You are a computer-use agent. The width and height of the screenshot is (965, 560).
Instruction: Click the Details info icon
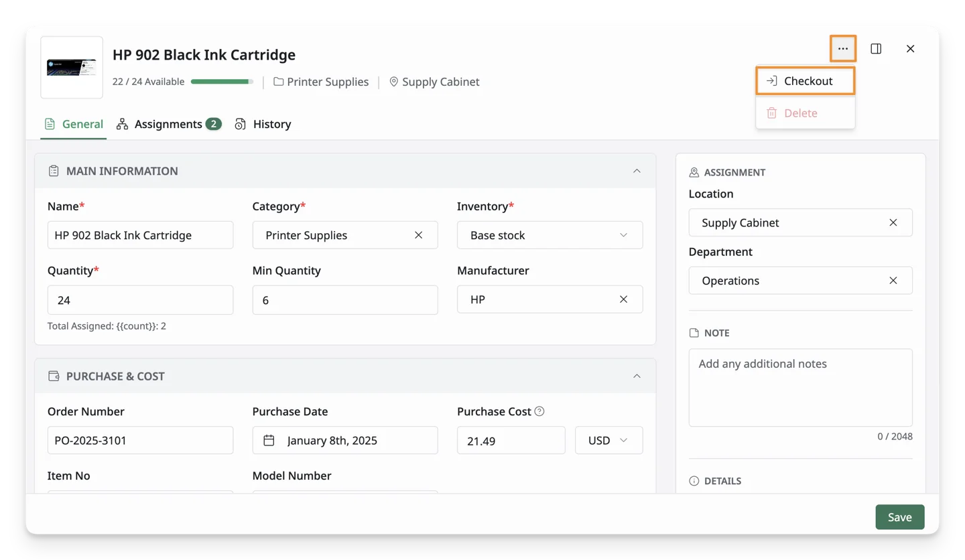694,481
